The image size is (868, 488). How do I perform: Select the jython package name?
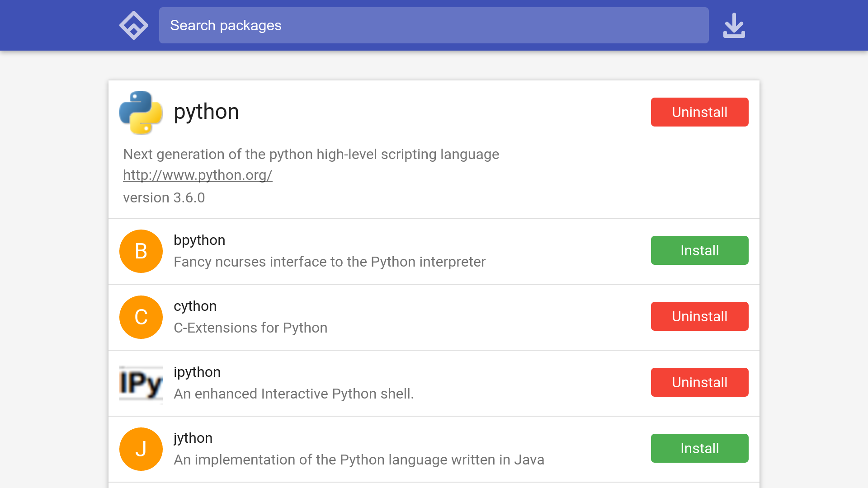pos(193,438)
